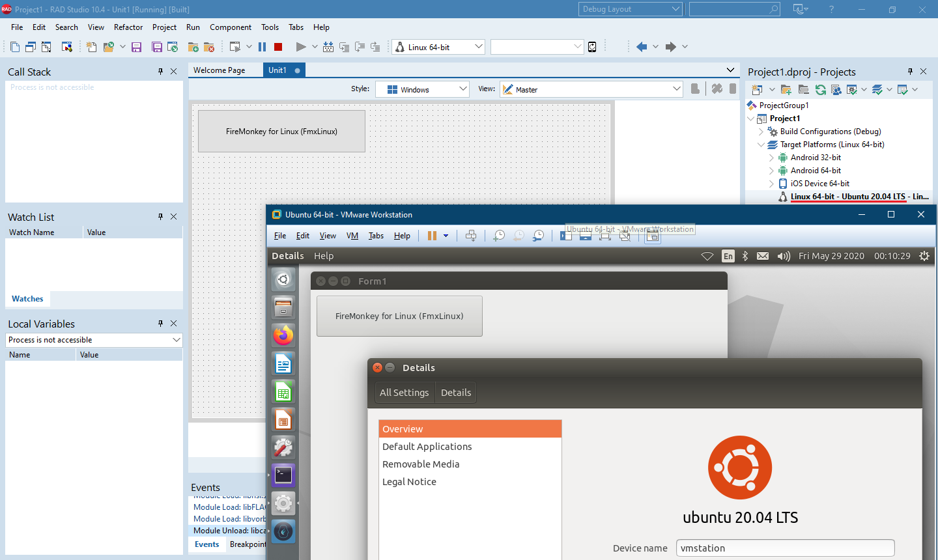Click the pin icon of the Watch List panel
The height and width of the screenshot is (560, 938).
[160, 217]
